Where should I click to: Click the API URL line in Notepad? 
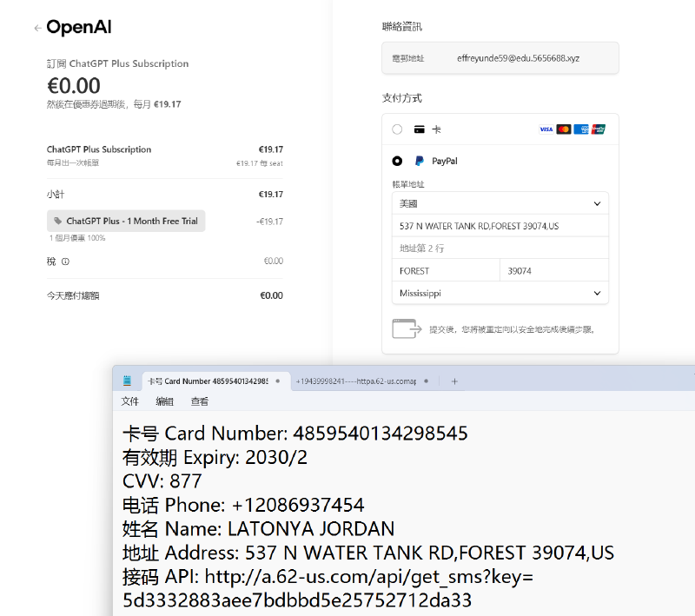tap(328, 577)
